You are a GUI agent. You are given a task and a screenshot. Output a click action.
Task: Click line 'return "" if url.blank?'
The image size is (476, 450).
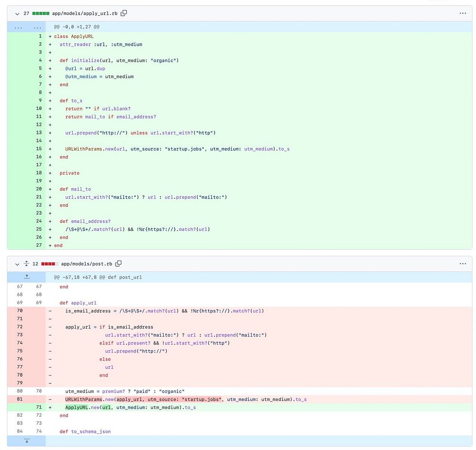coord(98,109)
